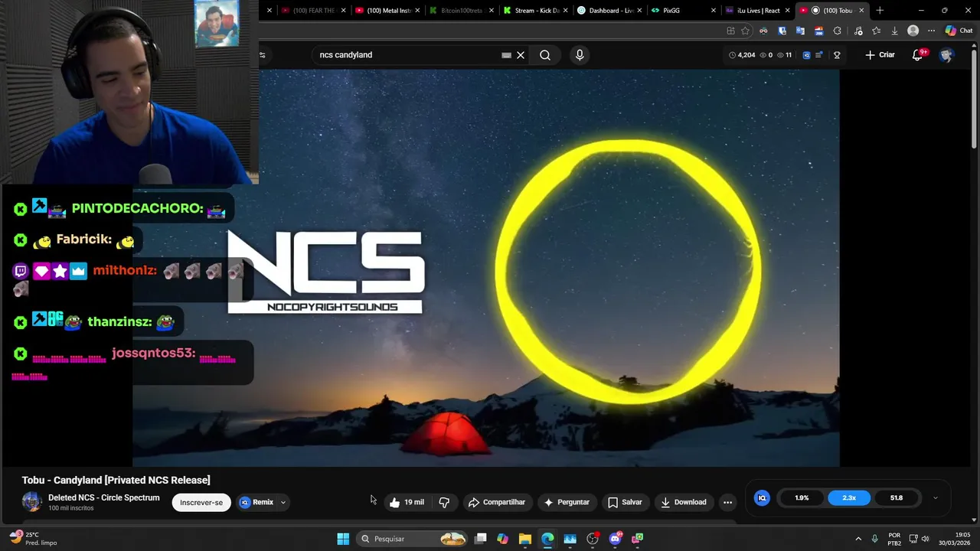980x551 pixels.
Task: Click the Download button
Action: point(683,502)
